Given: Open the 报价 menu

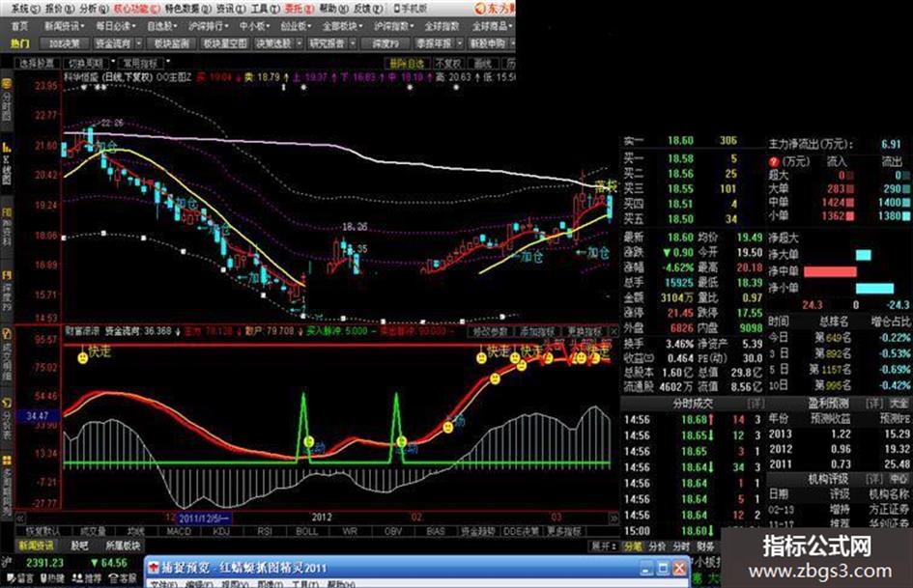Looking at the screenshot, I should tap(60, 8).
